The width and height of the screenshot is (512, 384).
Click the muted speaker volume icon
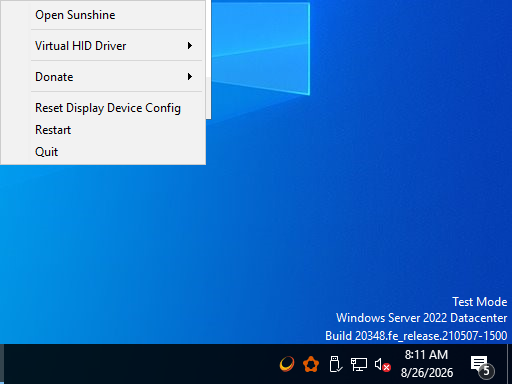382,365
